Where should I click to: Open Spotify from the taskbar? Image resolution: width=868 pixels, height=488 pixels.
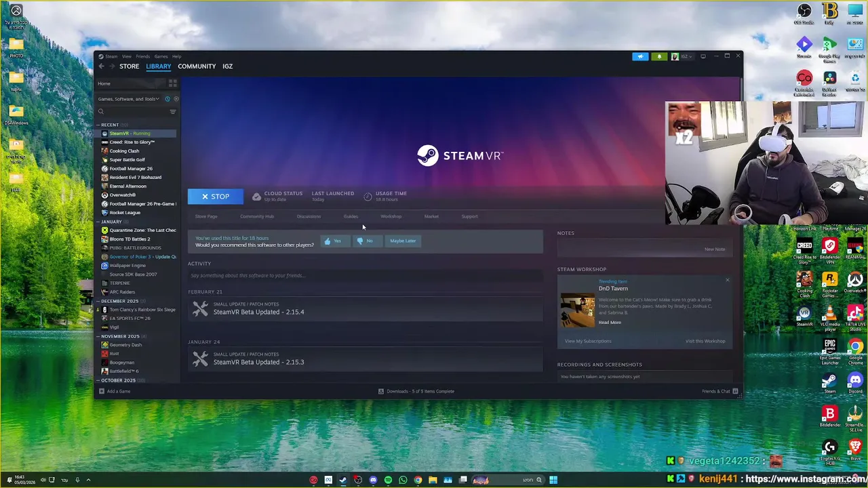coord(388,481)
